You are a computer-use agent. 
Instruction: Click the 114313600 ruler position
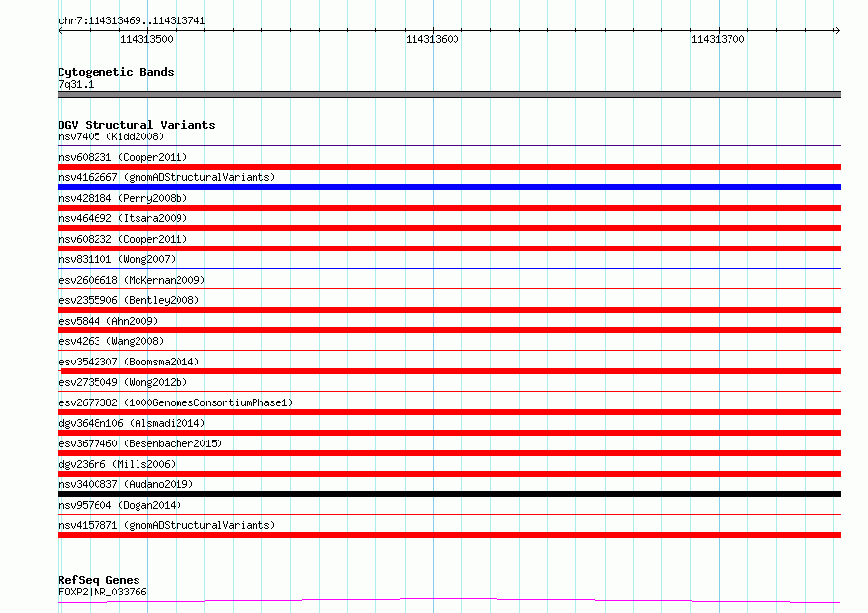pos(432,39)
